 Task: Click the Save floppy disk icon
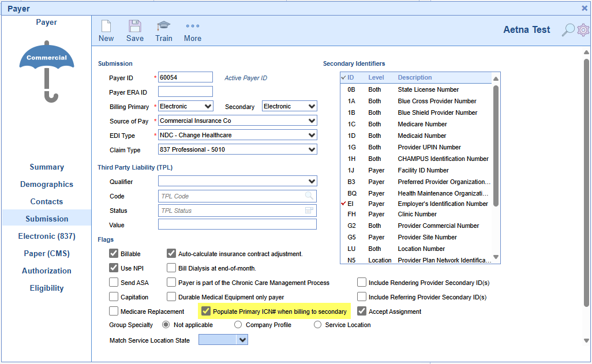click(x=134, y=27)
